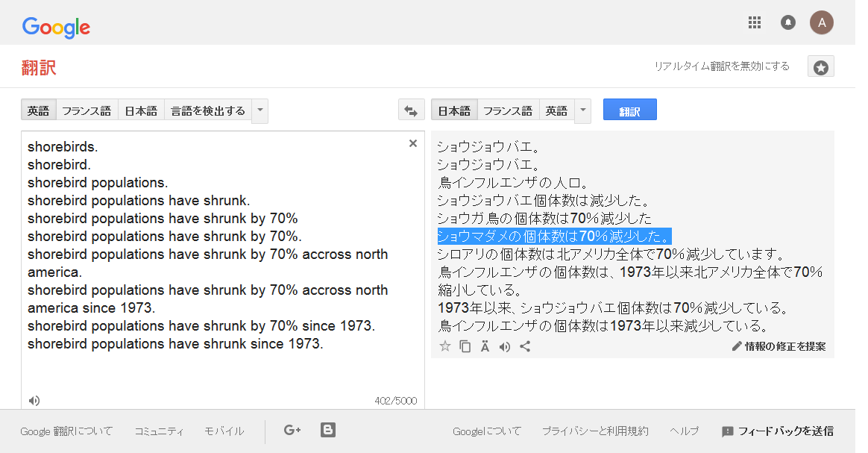Swap source and target languages
The height and width of the screenshot is (453, 868).
click(412, 110)
